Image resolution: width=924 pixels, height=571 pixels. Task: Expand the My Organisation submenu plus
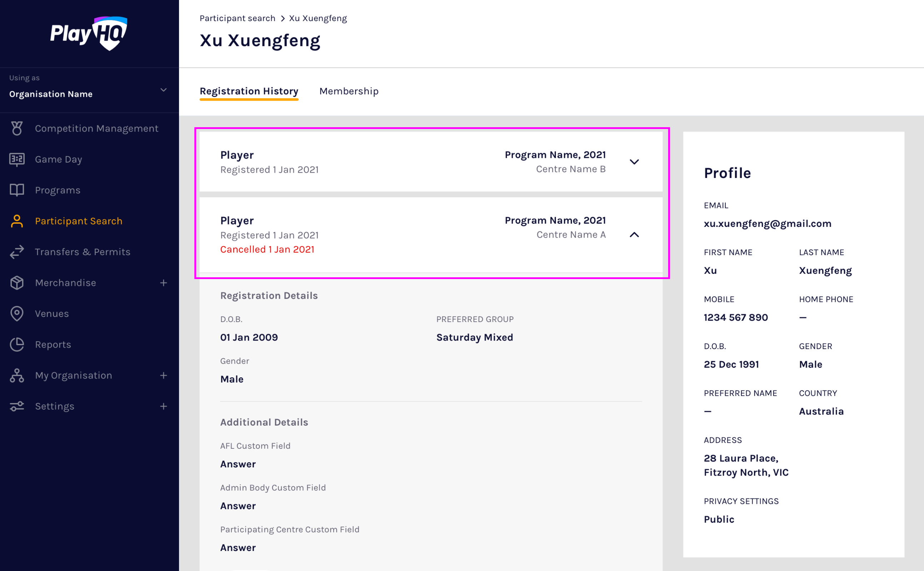point(164,376)
